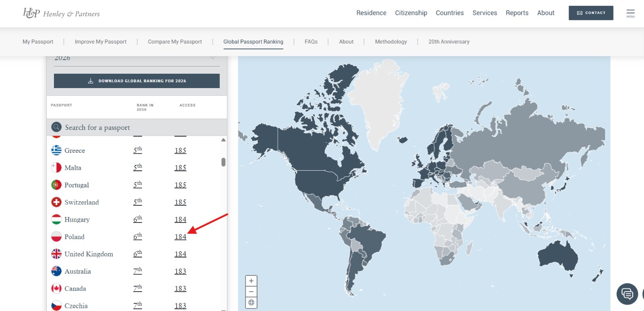
Task: Click the map zoom in plus button
Action: click(251, 281)
